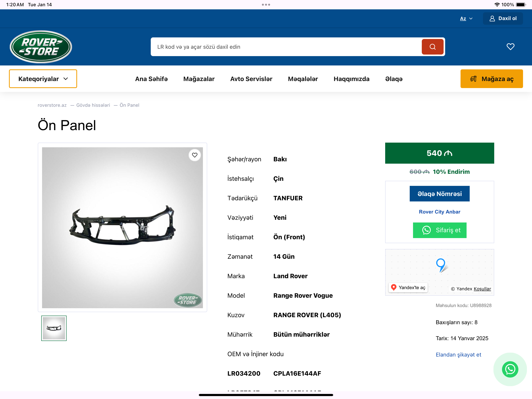Click Yandex'te aç map button
Viewport: 532px width, 399px height.
coord(408,287)
